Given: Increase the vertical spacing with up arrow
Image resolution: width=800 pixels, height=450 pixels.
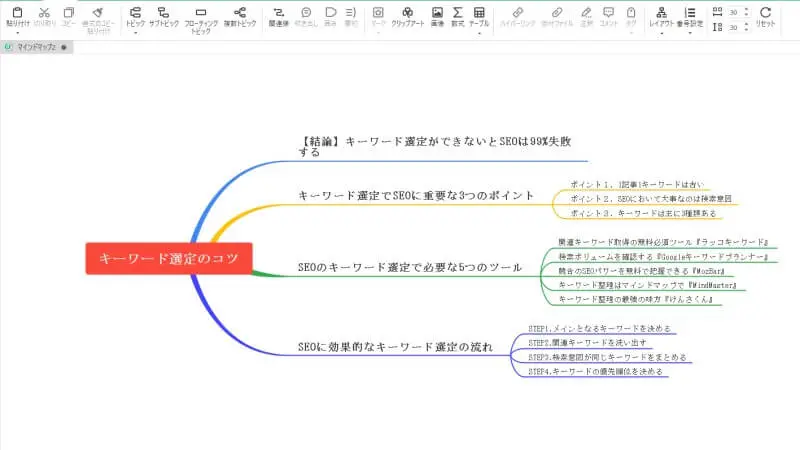Looking at the screenshot, I should click(x=747, y=24).
